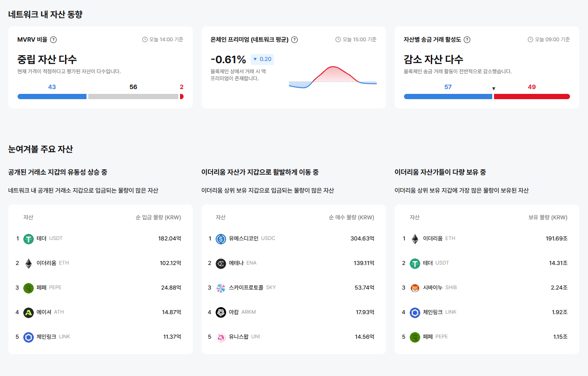Click the Ethereum icon in the 보유 물량 list
This screenshot has height=376, width=588.
coord(415,239)
